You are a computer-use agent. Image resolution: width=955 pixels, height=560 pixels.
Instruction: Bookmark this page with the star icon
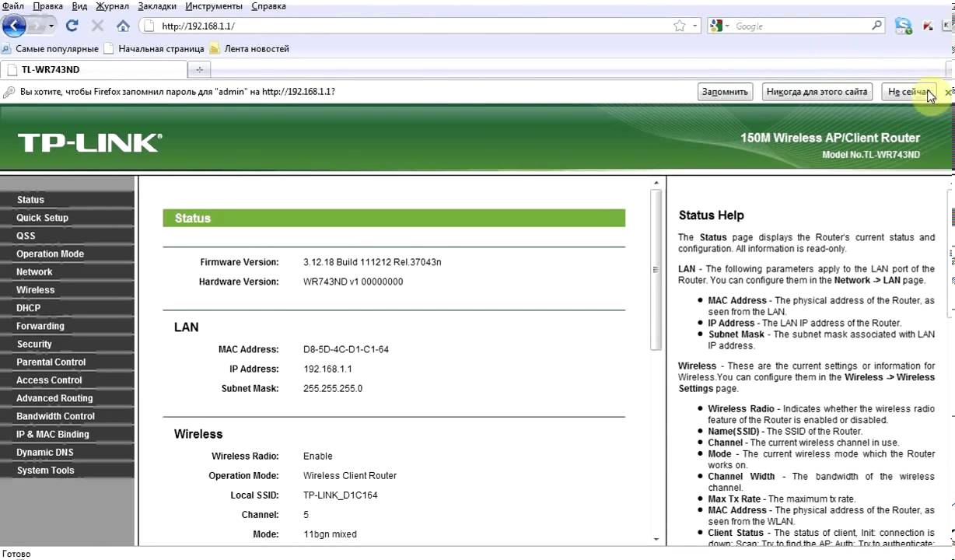pyautogui.click(x=680, y=26)
